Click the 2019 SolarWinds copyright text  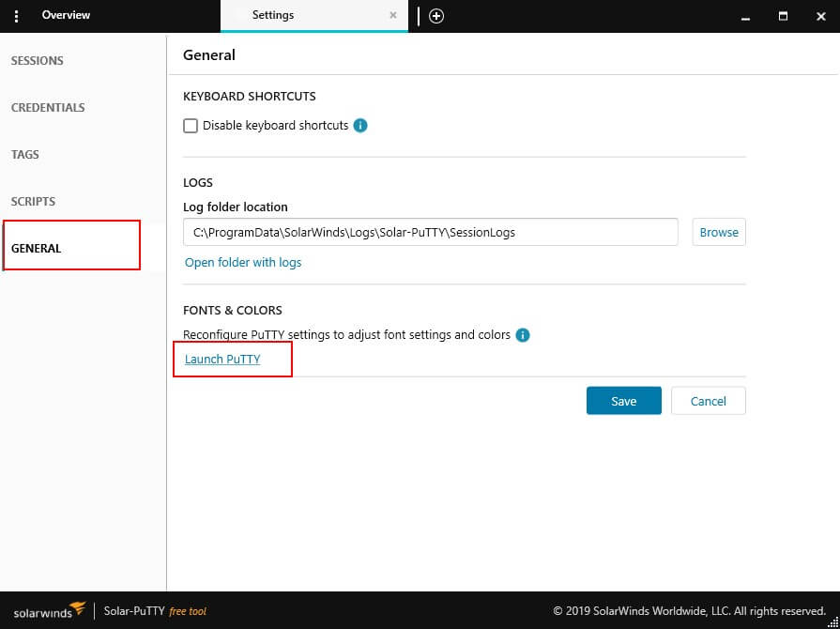pyautogui.click(x=690, y=611)
